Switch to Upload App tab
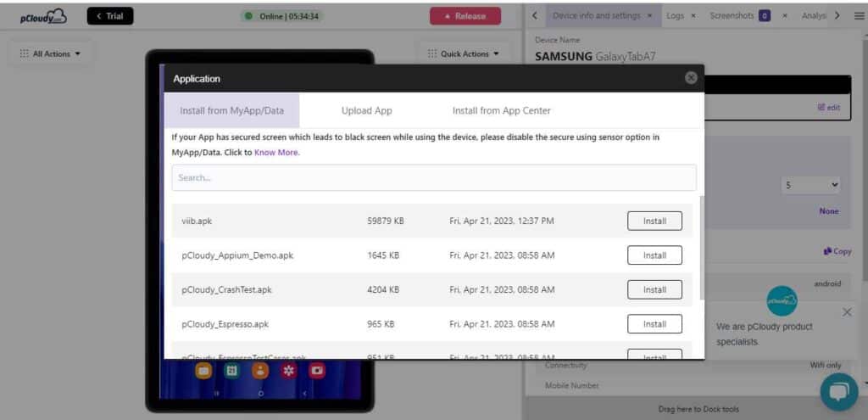The image size is (868, 420). click(x=366, y=111)
